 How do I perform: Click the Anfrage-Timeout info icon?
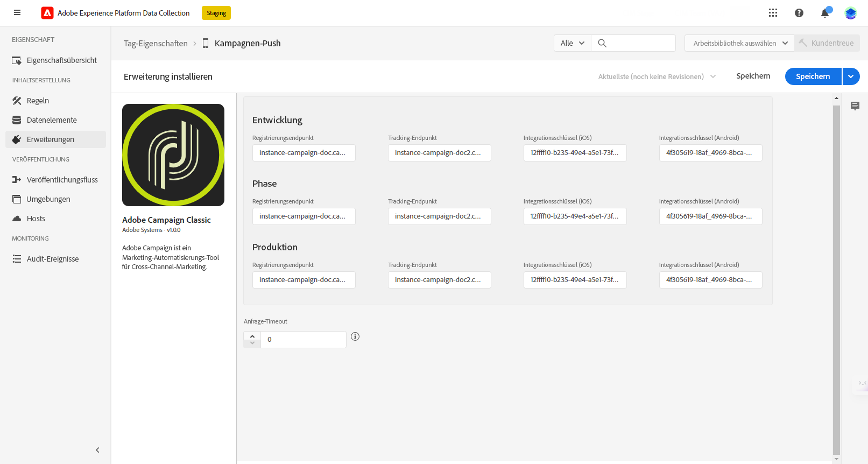pos(355,336)
